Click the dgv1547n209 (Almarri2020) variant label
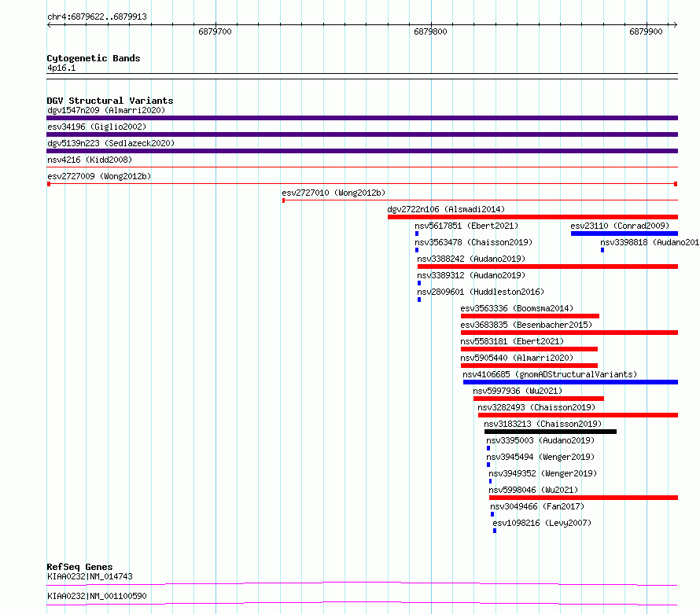Screen dimensions: 700x614 [106, 110]
